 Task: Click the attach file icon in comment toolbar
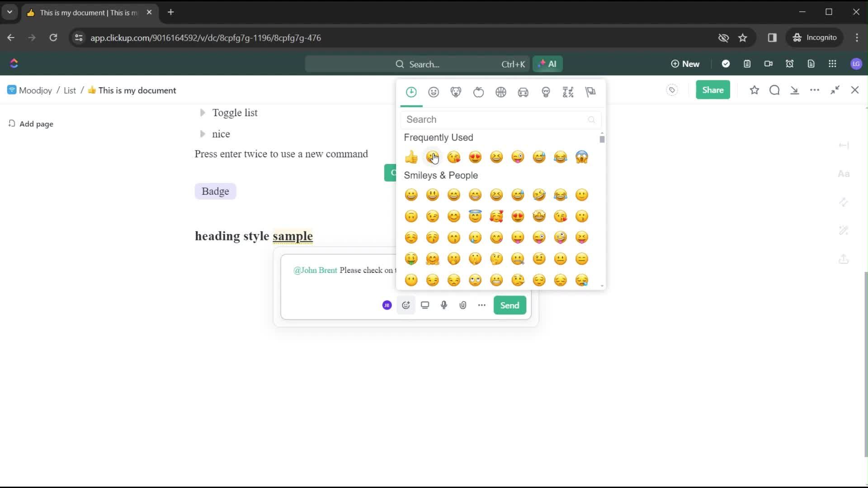click(463, 305)
